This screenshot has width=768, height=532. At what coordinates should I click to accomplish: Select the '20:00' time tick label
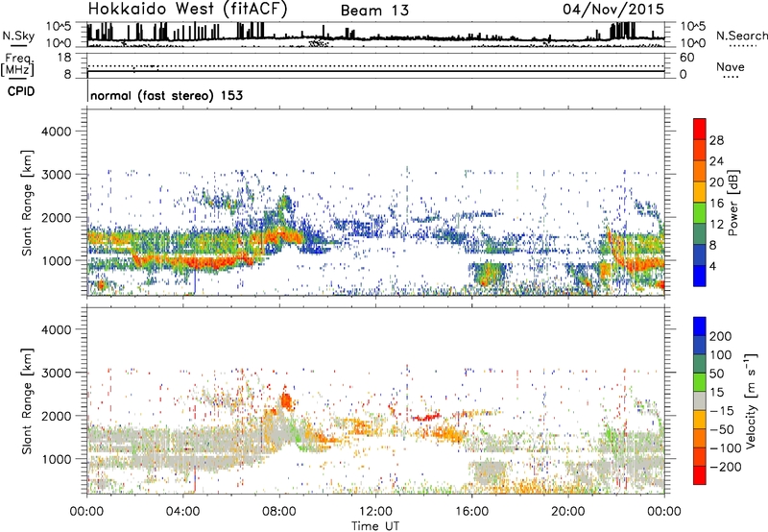[567, 512]
